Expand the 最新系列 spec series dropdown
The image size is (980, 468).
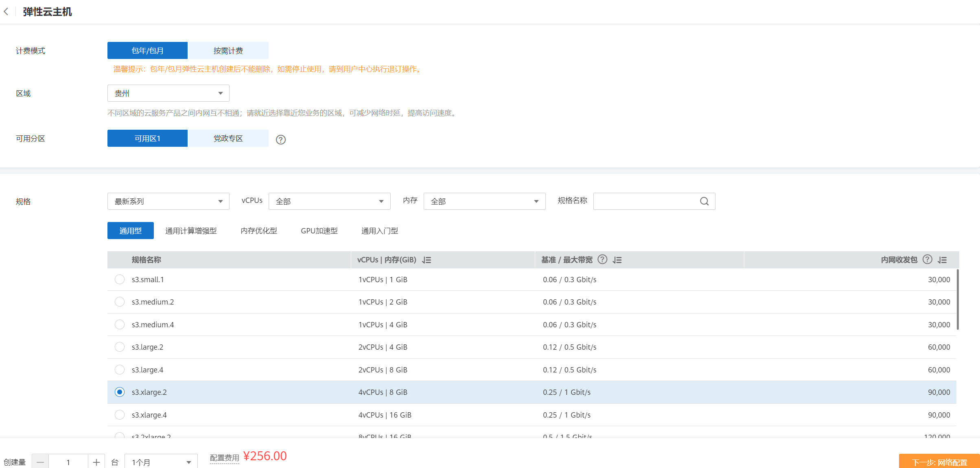coord(168,201)
